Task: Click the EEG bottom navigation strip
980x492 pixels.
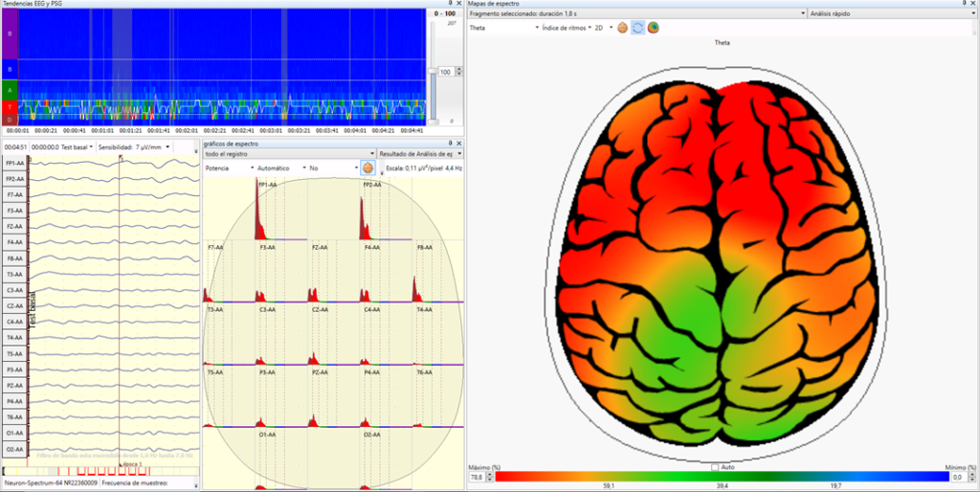Action: (101, 471)
